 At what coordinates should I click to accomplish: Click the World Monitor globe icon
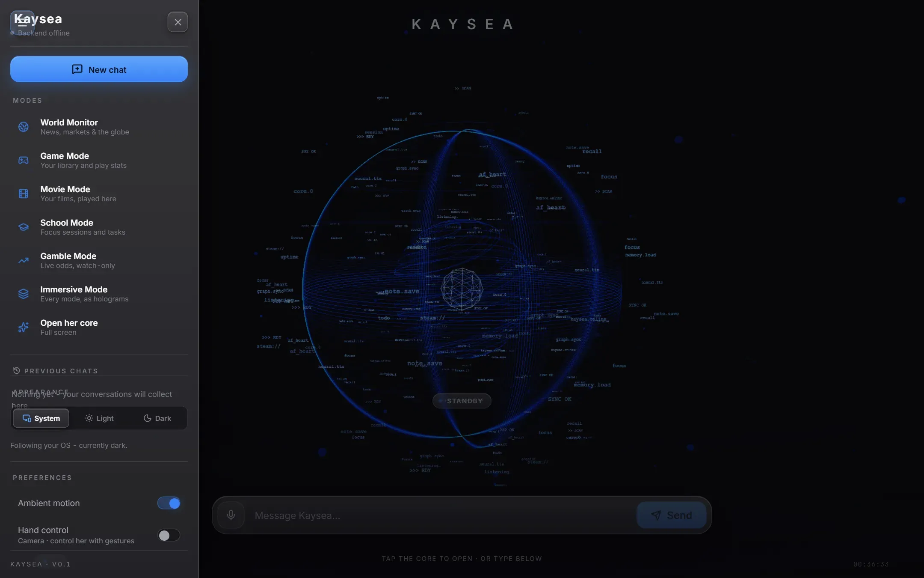(x=24, y=127)
